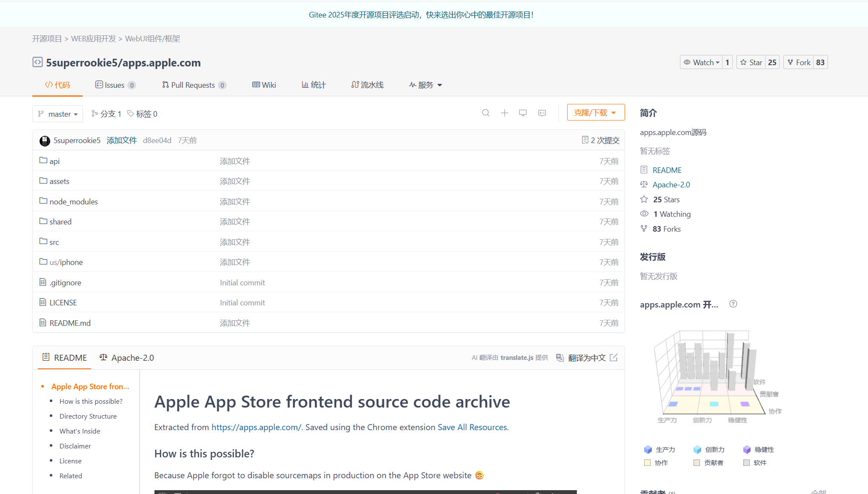Follow the Save All Resources link

tap(472, 427)
